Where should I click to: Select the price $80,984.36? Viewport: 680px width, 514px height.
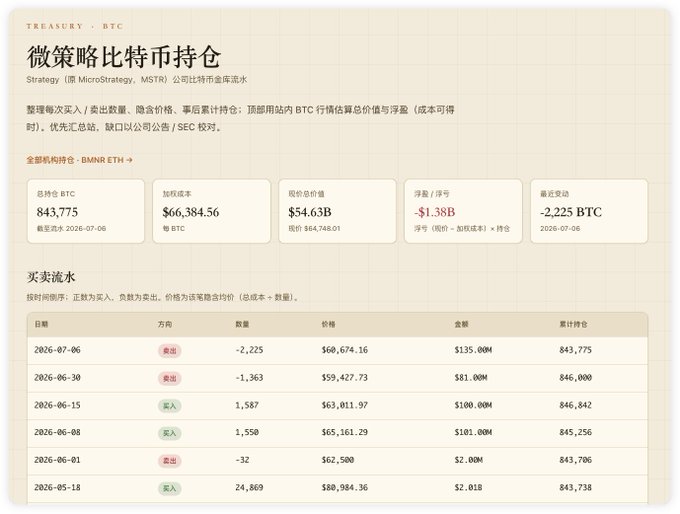pos(345,488)
